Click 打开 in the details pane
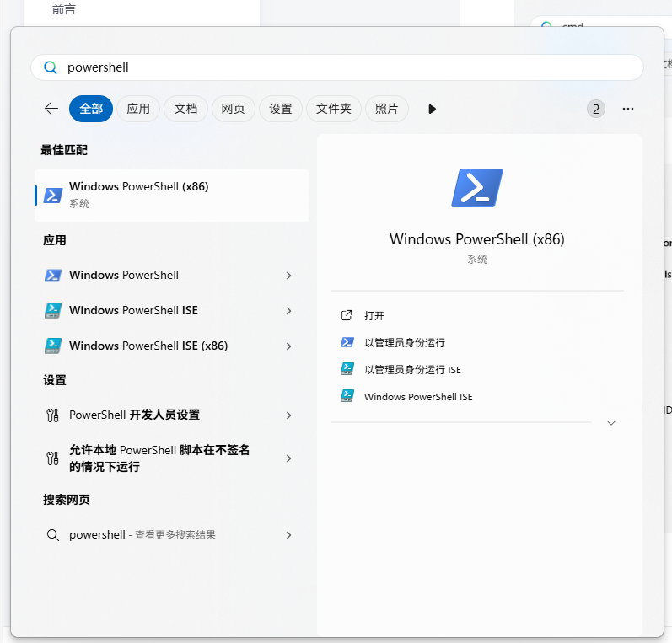672x643 pixels. click(374, 316)
